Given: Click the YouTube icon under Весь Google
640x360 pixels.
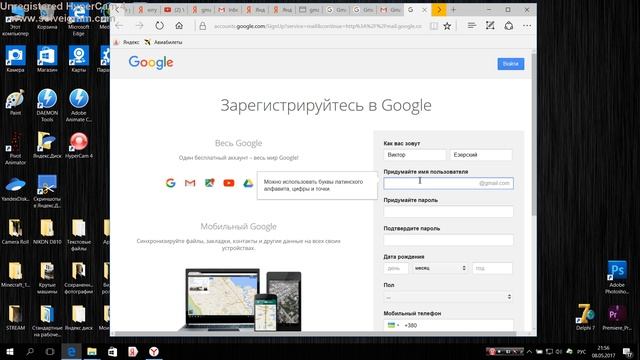Looking at the screenshot, I should point(229,183).
